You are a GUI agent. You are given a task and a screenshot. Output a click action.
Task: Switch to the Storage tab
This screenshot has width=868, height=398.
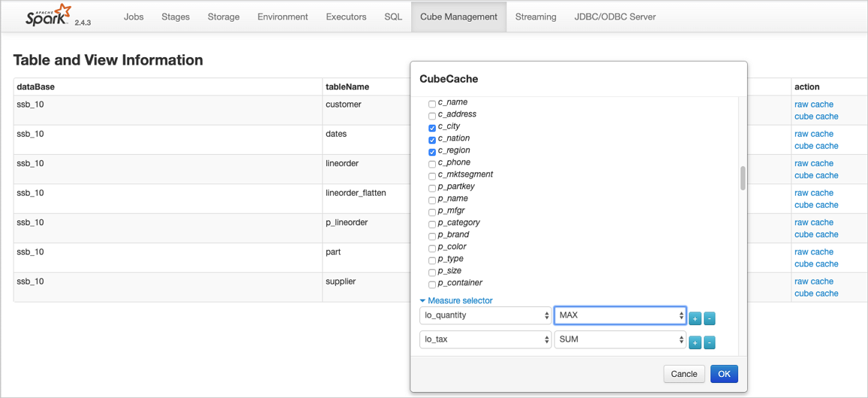(224, 17)
